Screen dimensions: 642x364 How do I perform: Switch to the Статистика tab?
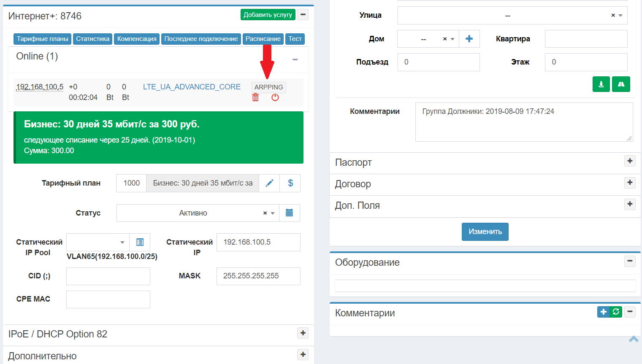pyautogui.click(x=92, y=39)
